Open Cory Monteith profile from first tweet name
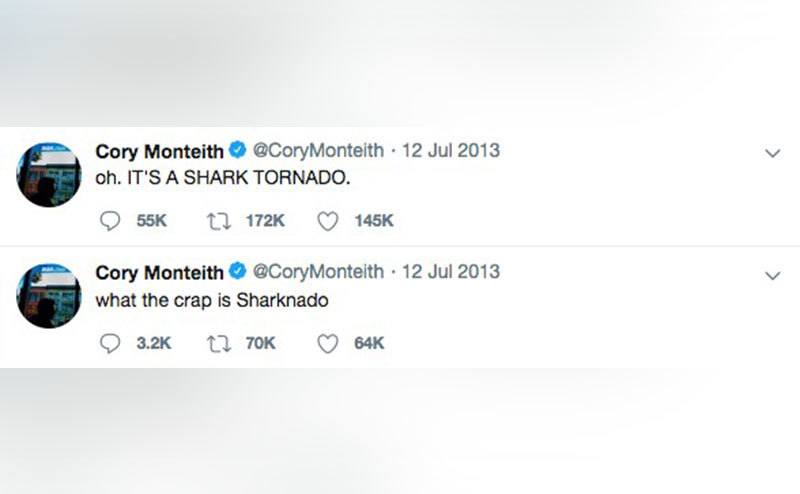This screenshot has width=800, height=494. tap(158, 151)
